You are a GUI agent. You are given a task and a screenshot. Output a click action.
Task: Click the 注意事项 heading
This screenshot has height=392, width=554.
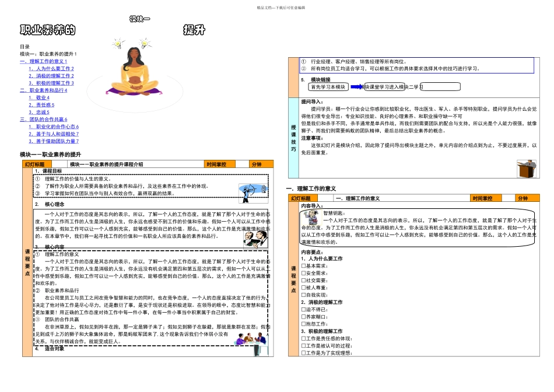coord(312,138)
